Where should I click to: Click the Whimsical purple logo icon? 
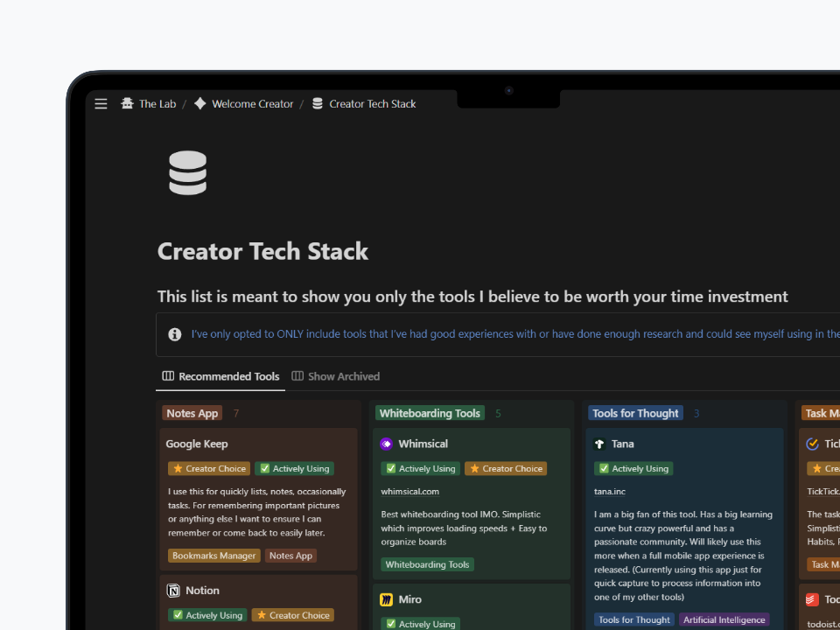[386, 444]
